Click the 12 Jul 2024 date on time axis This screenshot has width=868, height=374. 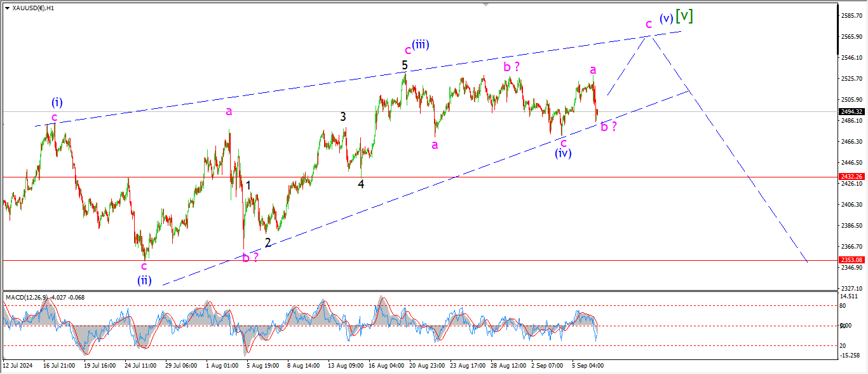click(x=18, y=366)
